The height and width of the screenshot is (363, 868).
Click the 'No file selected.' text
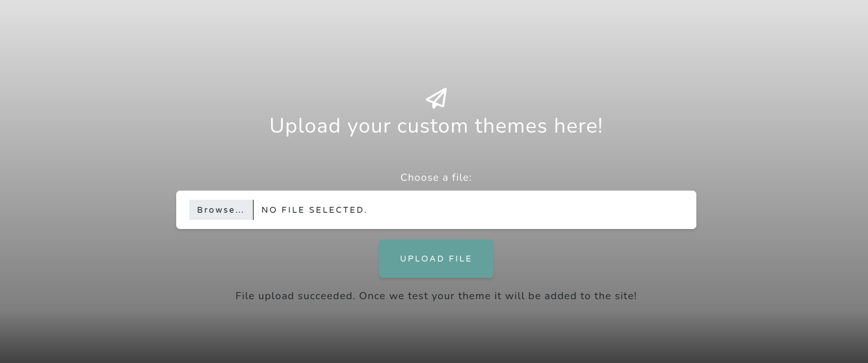[x=314, y=210]
